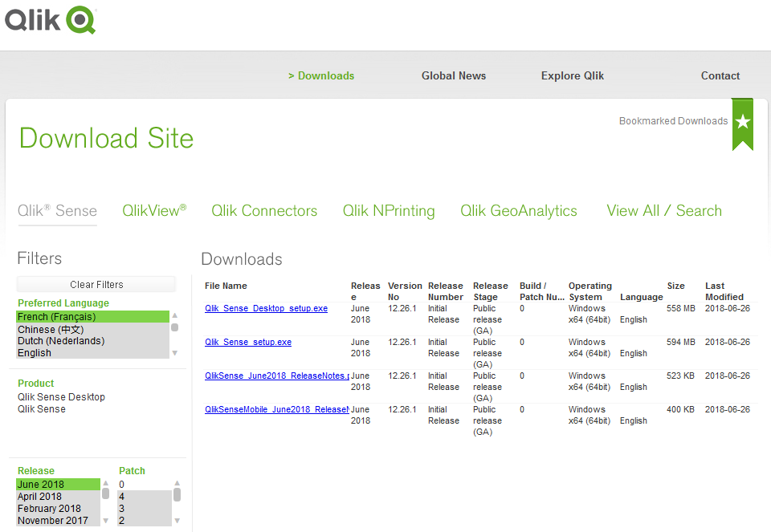Image resolution: width=771 pixels, height=532 pixels.
Task: Select English language filter
Action: pos(92,353)
